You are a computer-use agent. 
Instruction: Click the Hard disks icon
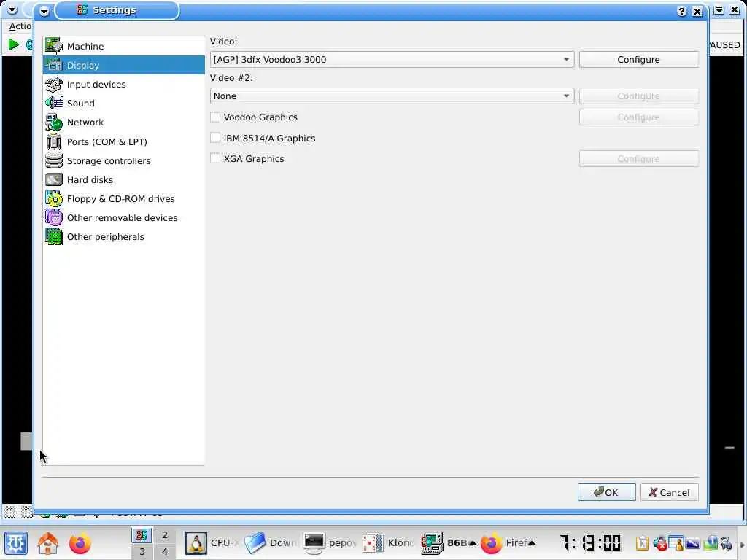(x=54, y=180)
